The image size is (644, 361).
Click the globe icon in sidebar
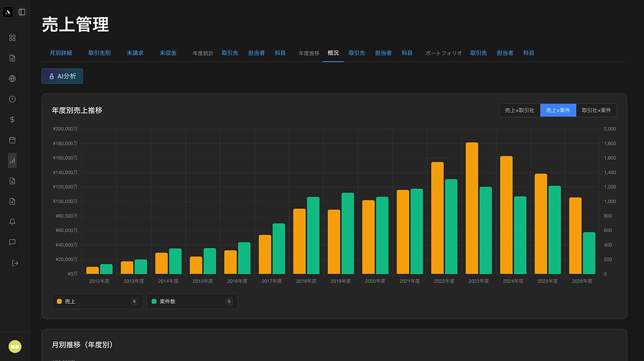click(x=12, y=78)
